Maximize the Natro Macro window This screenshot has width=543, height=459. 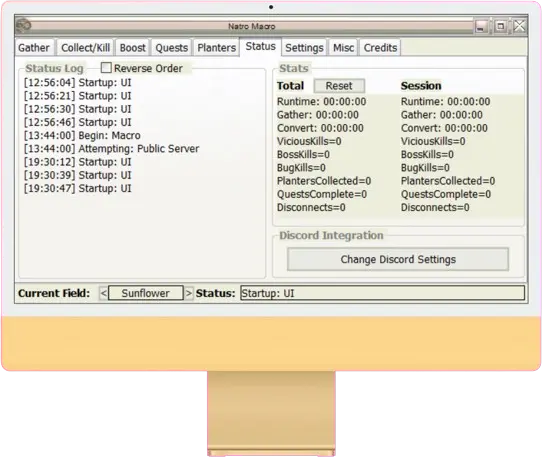click(500, 26)
